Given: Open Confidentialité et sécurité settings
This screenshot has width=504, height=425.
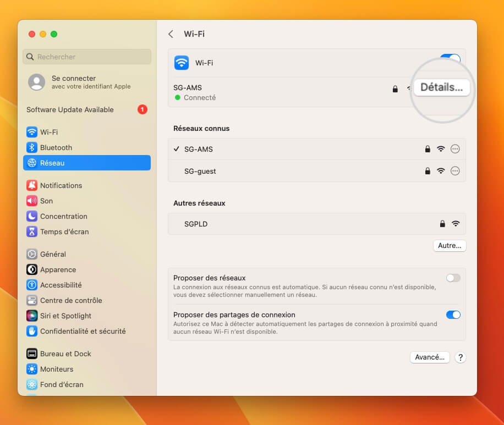Looking at the screenshot, I should click(x=87, y=331).
